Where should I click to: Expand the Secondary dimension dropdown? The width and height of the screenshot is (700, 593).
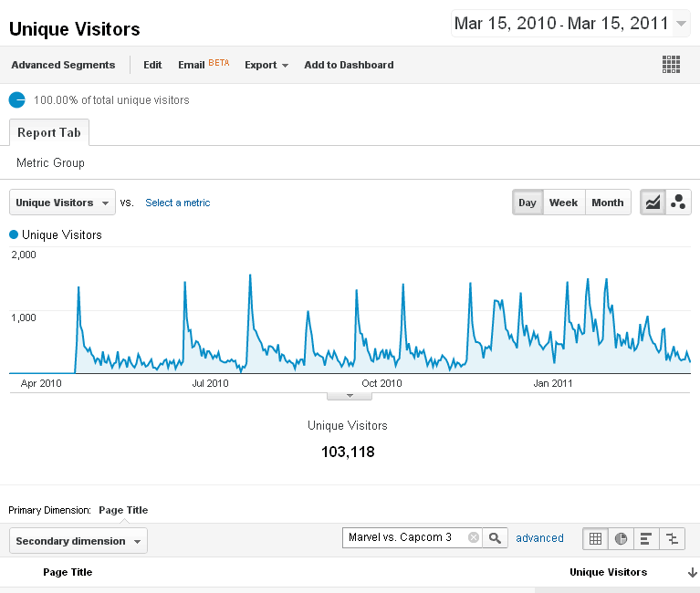point(78,541)
